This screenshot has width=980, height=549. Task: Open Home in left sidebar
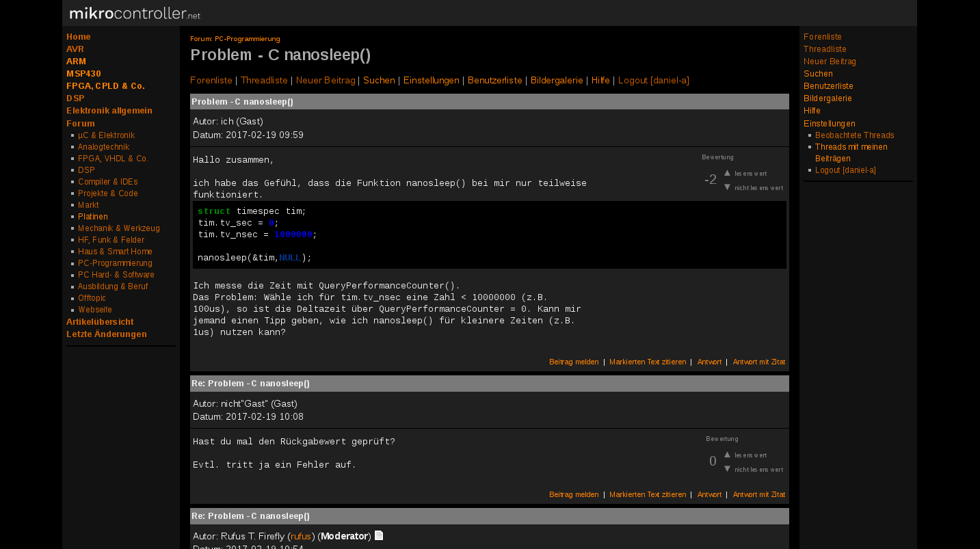tap(79, 37)
